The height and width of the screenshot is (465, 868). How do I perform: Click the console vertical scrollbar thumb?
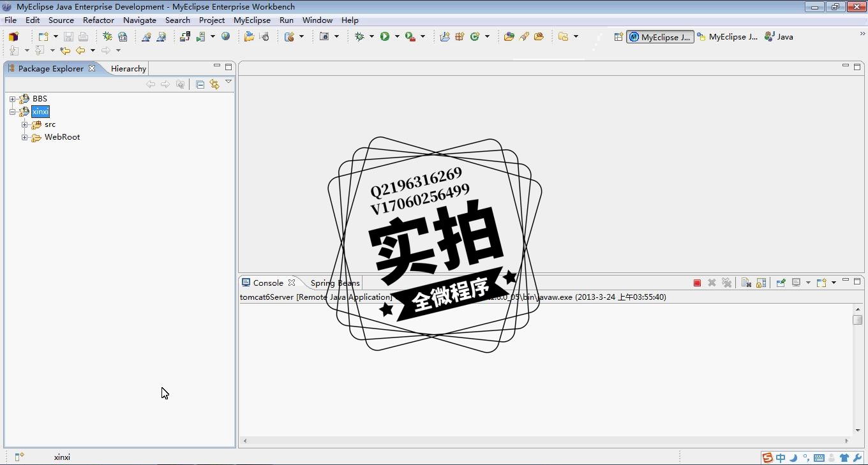pyautogui.click(x=857, y=320)
